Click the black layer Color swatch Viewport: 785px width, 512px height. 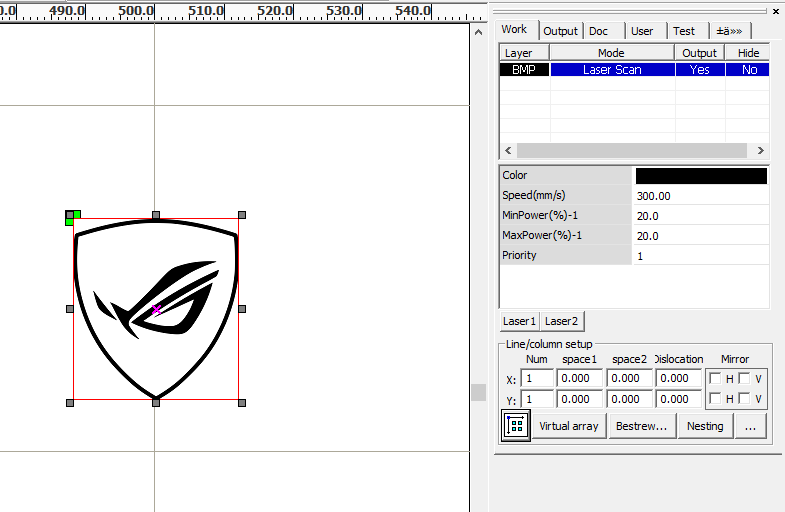pyautogui.click(x=701, y=176)
